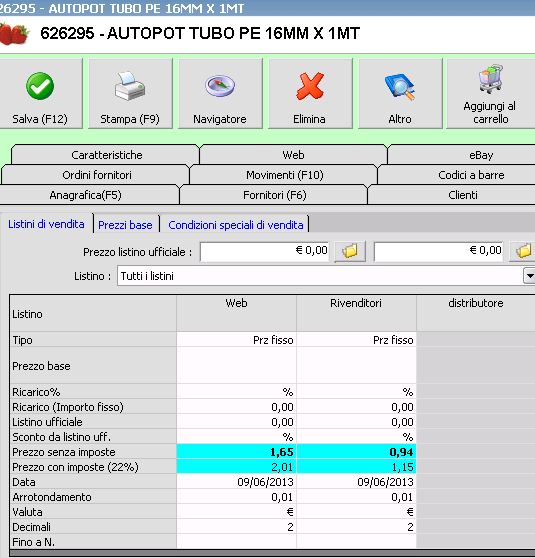Switch to Prezzi base sub-tab
535x558 pixels.
[125, 225]
